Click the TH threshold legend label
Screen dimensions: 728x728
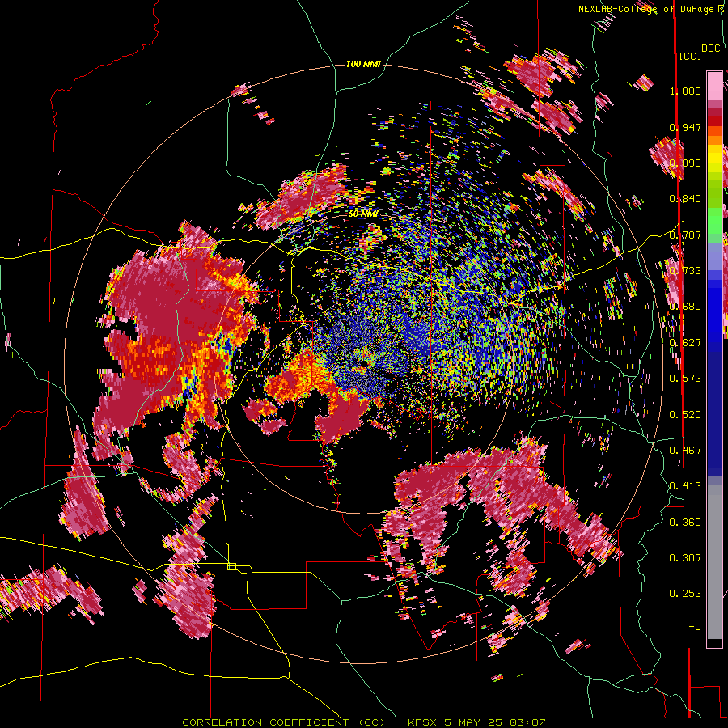click(x=695, y=630)
